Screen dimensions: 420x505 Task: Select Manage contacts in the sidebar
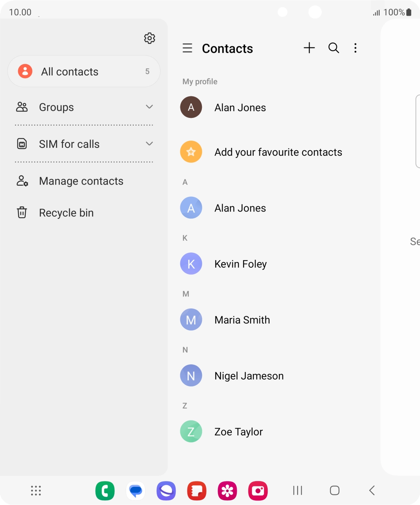81,181
